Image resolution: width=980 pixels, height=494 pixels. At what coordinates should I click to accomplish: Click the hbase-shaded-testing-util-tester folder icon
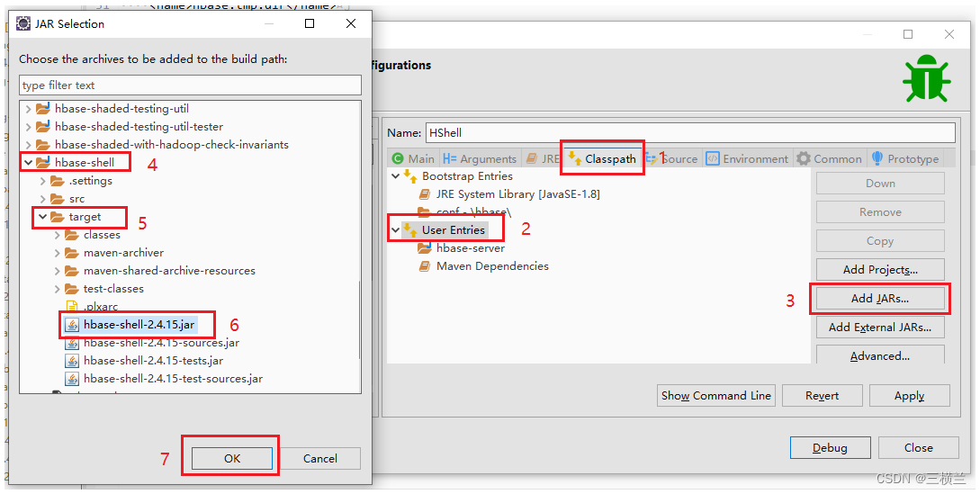[x=43, y=127]
